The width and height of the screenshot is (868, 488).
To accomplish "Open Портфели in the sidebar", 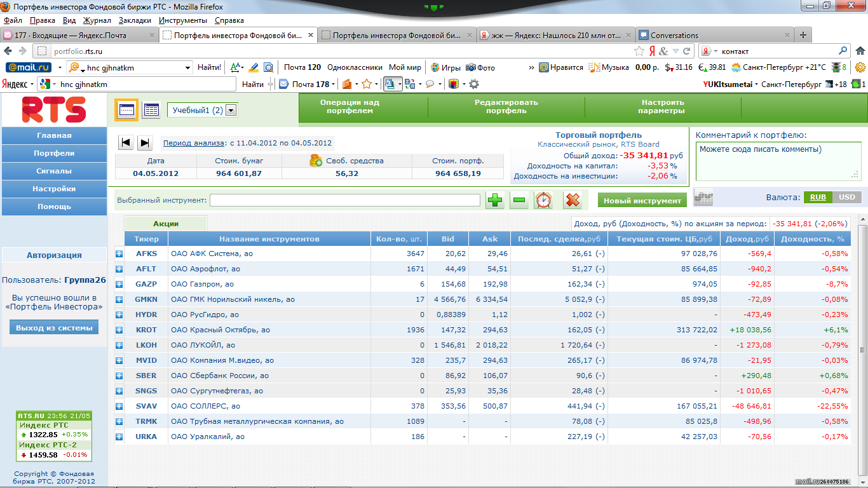I will [54, 153].
